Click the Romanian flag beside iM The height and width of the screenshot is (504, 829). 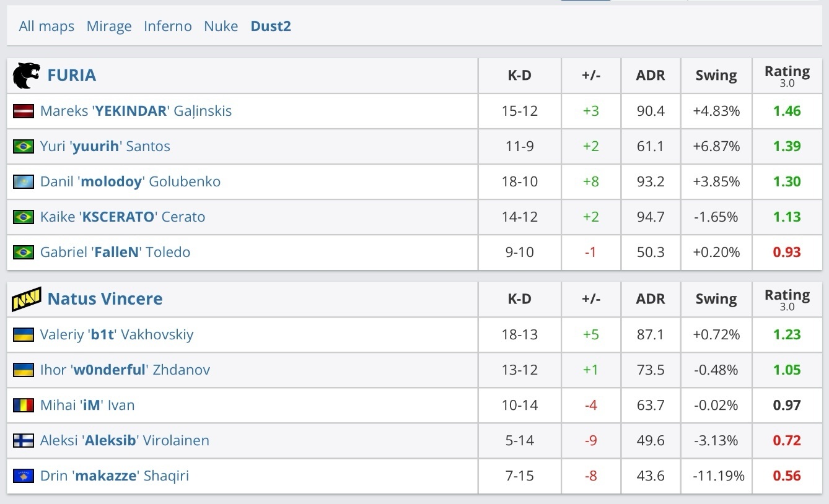[x=24, y=406]
